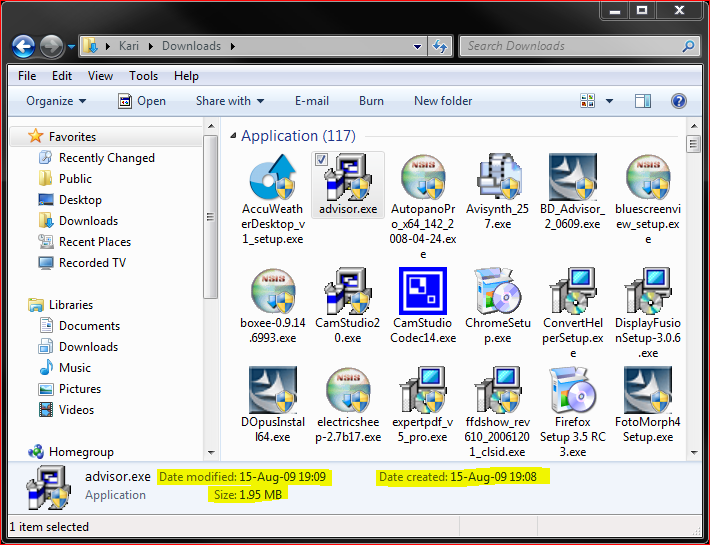Screen dimensions: 710x545
Task: Select electricsheep-2.7b17.exe icon
Action: [x=347, y=390]
